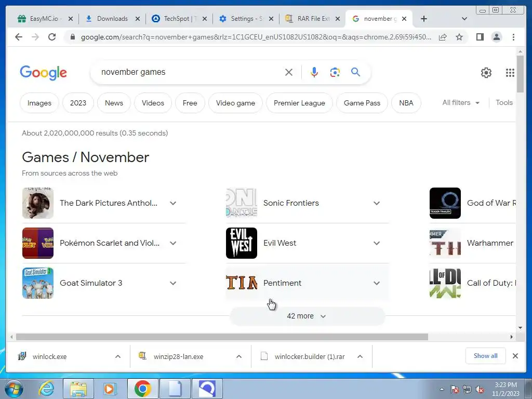The height and width of the screenshot is (399, 532).
Task: Select the Free filter chip
Action: tap(190, 103)
